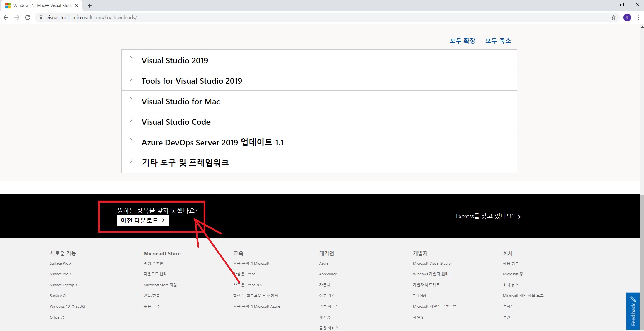Expand the Visual Studio 2019 section

(319, 60)
